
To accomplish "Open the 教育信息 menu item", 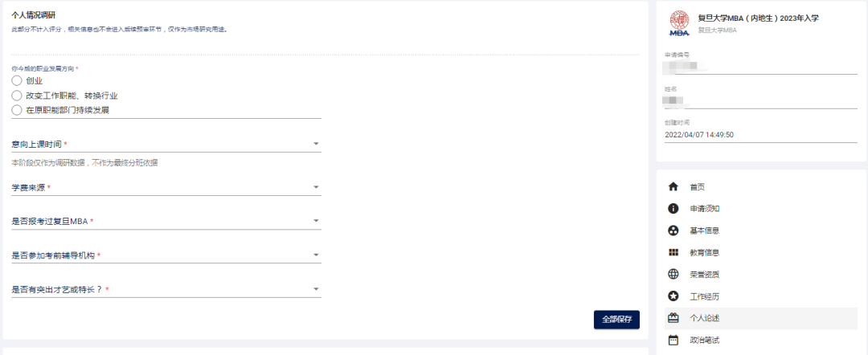I will [704, 252].
